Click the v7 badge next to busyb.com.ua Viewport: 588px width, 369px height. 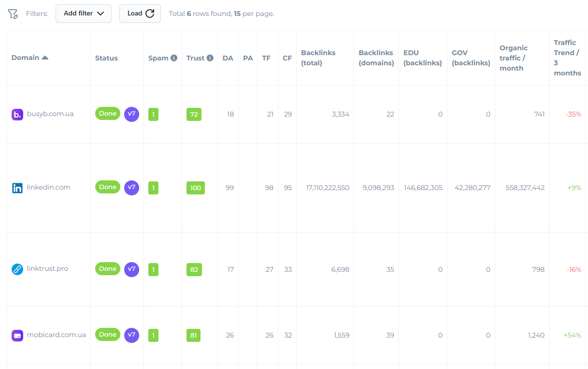(131, 114)
